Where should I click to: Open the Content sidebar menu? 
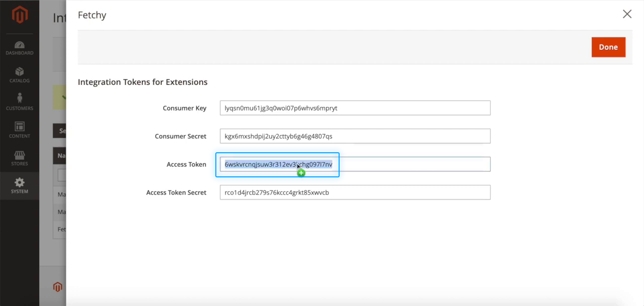pos(20,130)
